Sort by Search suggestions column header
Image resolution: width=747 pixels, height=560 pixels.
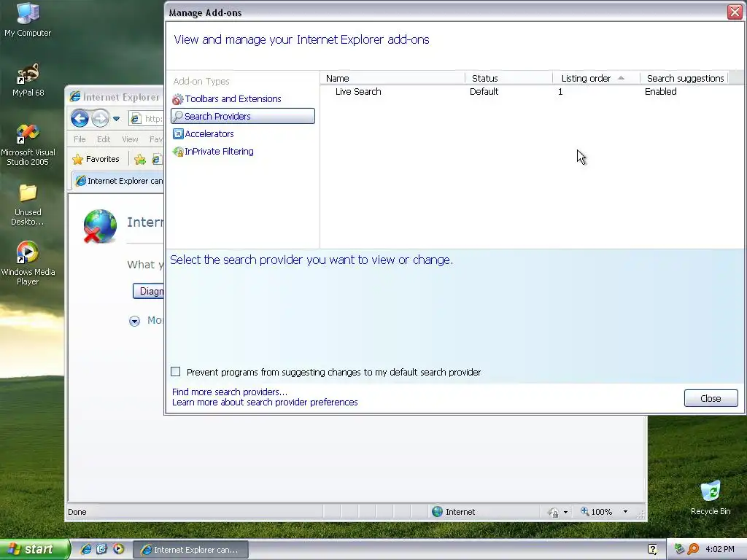(685, 78)
